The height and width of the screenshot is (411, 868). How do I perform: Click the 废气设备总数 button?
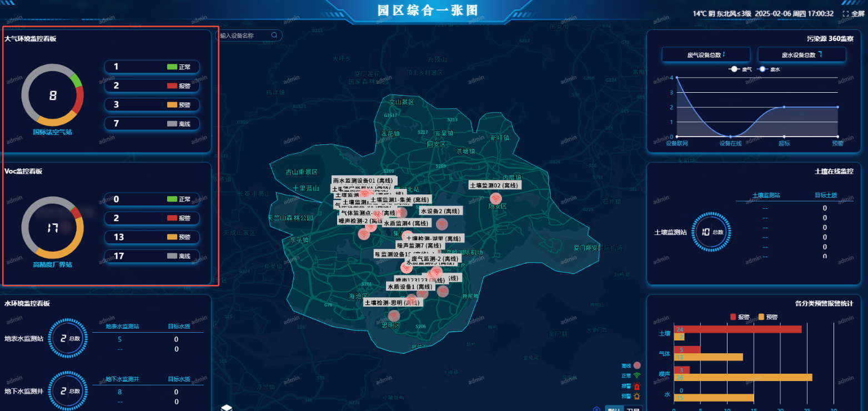pos(705,54)
